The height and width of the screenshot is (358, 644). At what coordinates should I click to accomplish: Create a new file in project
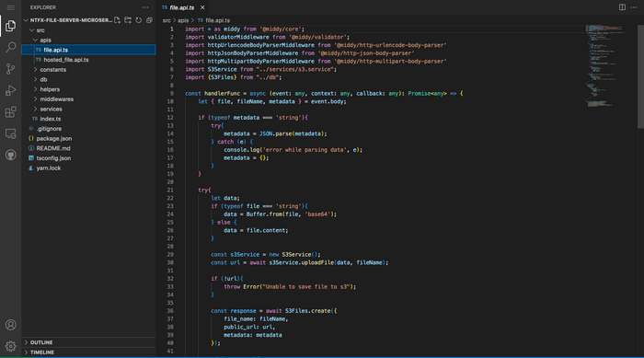pyautogui.click(x=118, y=20)
